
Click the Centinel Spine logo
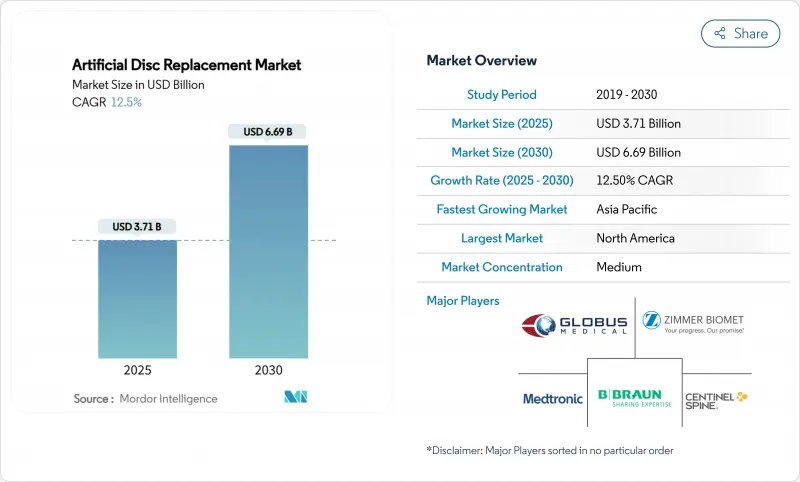pyautogui.click(x=715, y=399)
